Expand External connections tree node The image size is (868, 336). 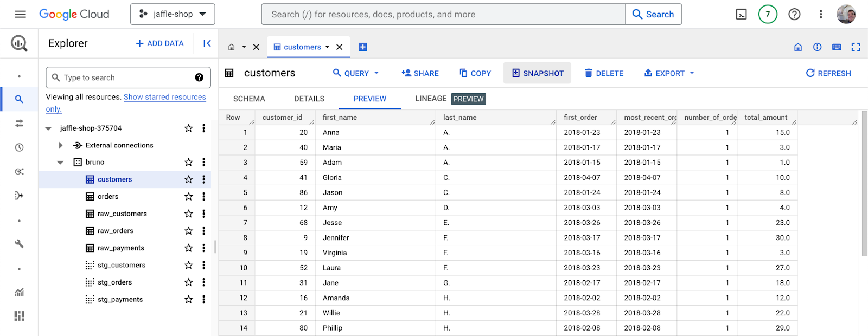click(60, 145)
